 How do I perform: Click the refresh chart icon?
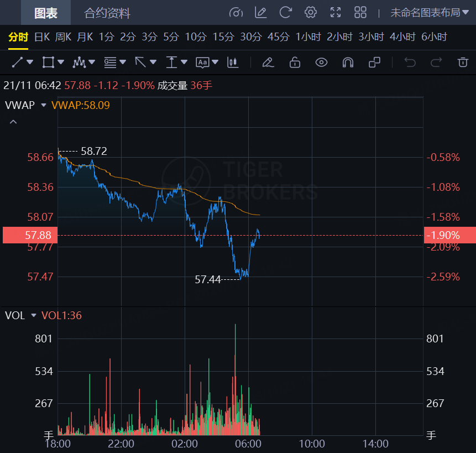pyautogui.click(x=285, y=12)
